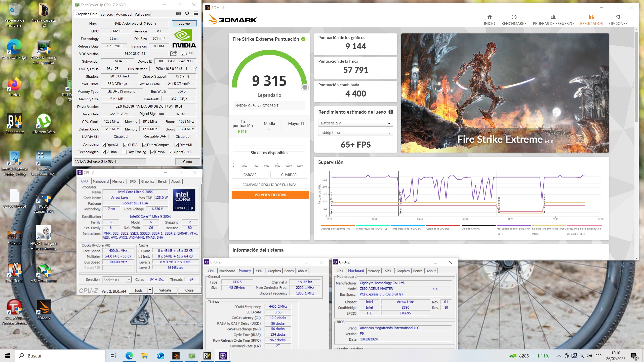Open uTorrent Web desktop shortcut
Image resolution: width=644 pixels, height=362 pixels.
pyautogui.click(x=44, y=124)
